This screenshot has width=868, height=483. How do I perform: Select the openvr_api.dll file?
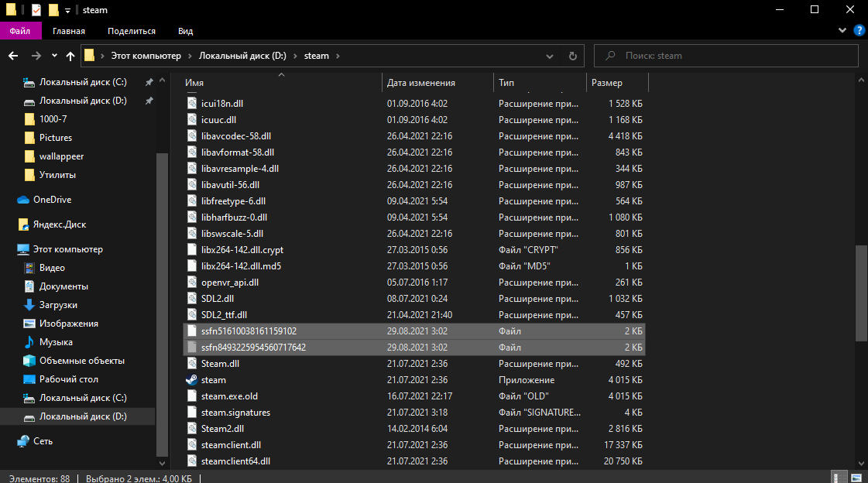(414, 283)
